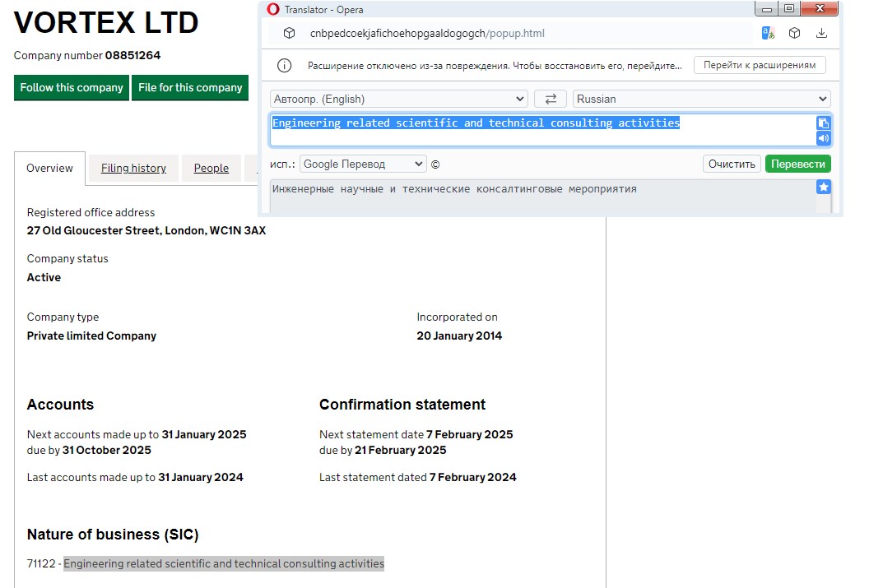
Task: Click the Confirmation statement heading
Action: tap(402, 405)
